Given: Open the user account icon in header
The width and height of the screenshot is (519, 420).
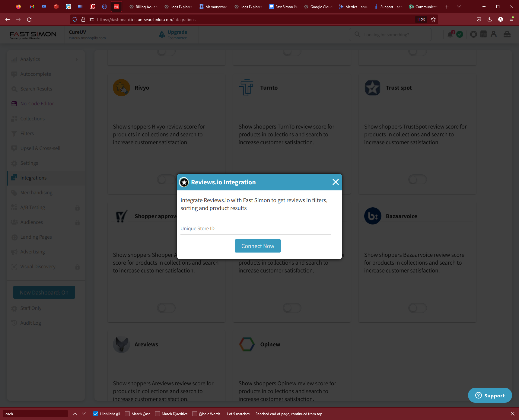Looking at the screenshot, I should [494, 34].
